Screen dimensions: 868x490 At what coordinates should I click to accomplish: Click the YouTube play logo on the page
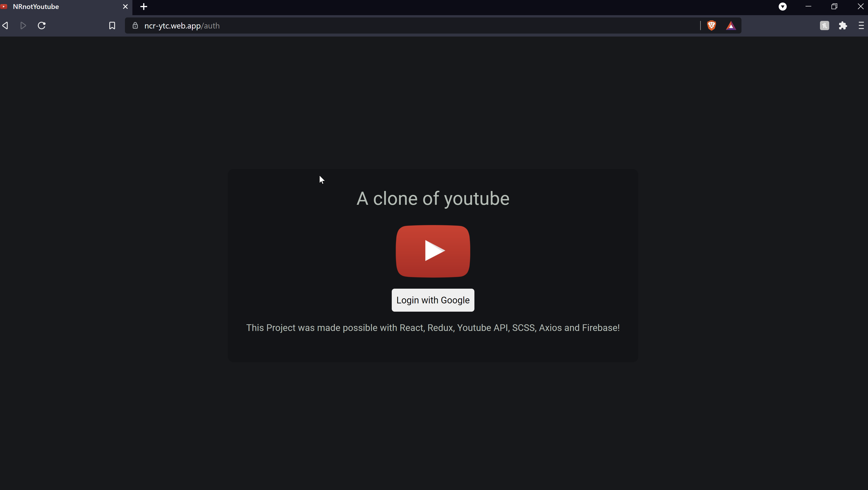click(x=433, y=251)
